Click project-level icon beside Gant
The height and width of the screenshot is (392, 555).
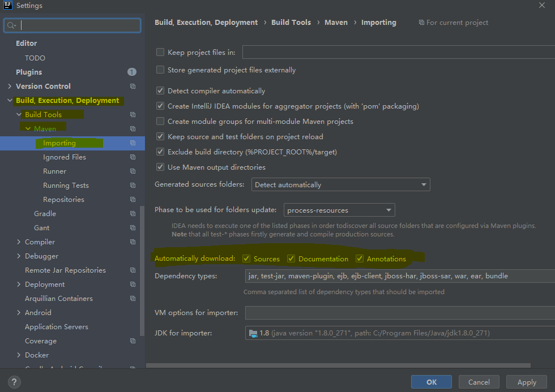tap(133, 227)
